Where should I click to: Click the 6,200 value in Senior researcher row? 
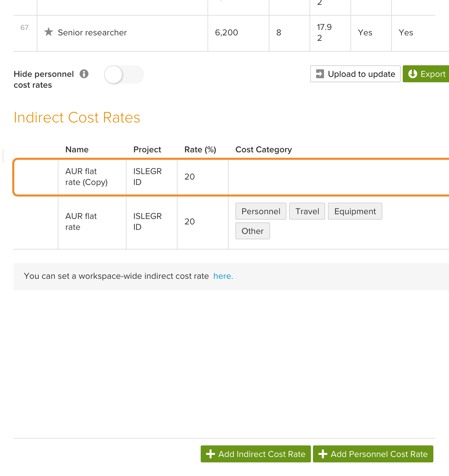coord(227,33)
